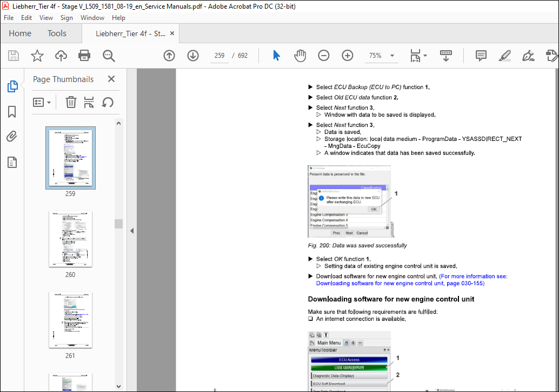Select the highlight text pen tool

pyautogui.click(x=505, y=56)
